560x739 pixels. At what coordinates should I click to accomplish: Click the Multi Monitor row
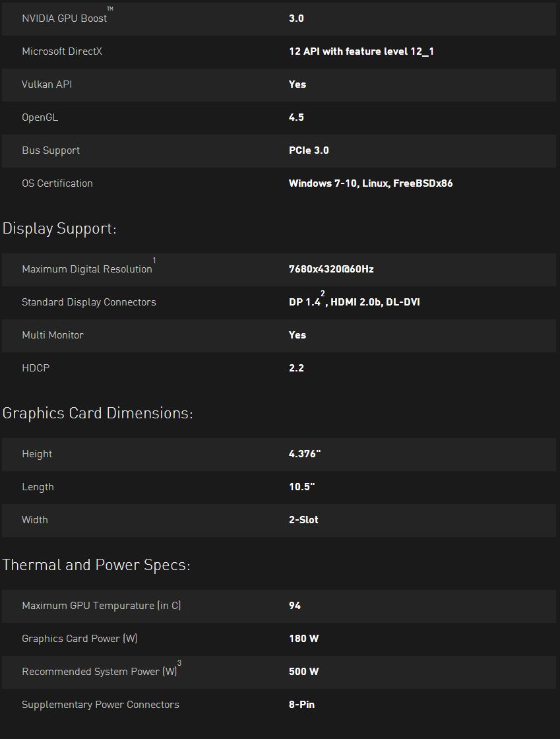pos(279,336)
